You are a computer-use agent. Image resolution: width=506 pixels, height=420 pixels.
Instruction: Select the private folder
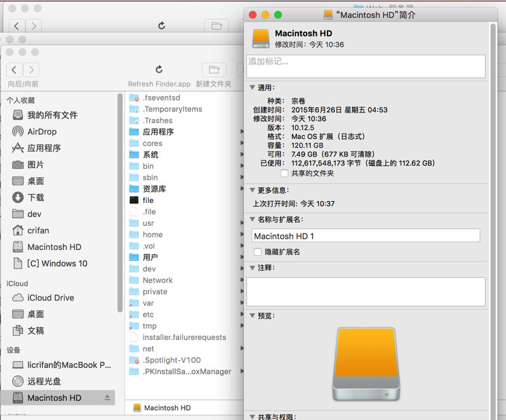(x=148, y=292)
